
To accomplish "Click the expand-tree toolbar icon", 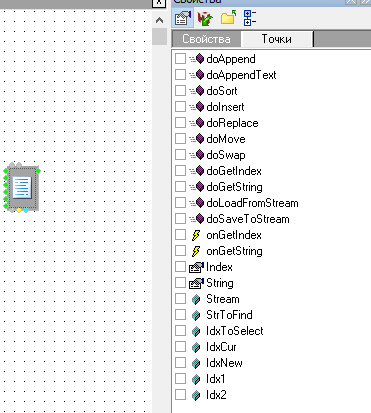I will coord(250,18).
